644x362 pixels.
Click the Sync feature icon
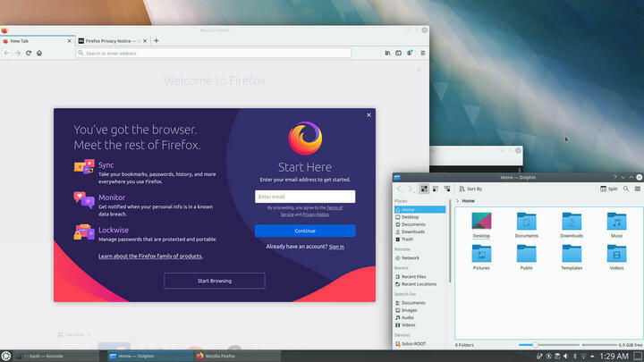pos(84,167)
